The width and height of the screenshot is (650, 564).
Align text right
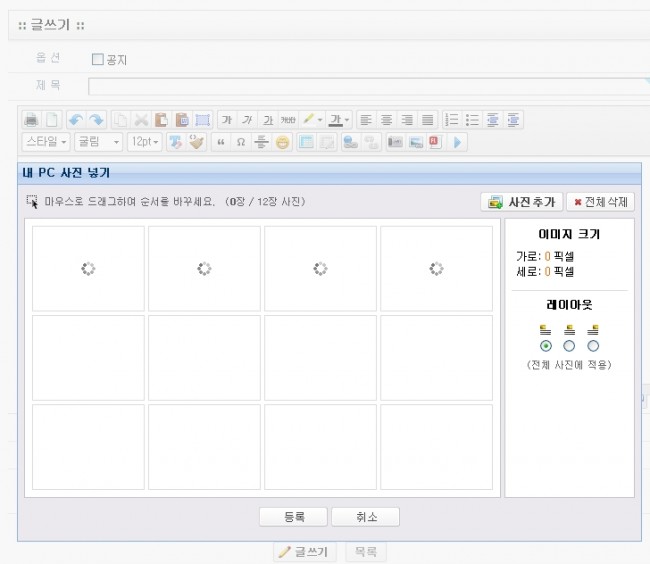tap(407, 120)
